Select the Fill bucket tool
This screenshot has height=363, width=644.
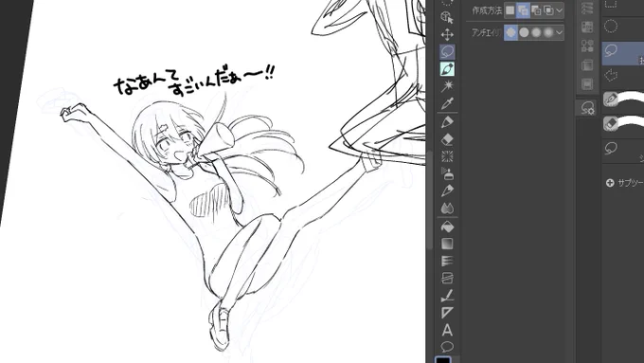tap(447, 227)
